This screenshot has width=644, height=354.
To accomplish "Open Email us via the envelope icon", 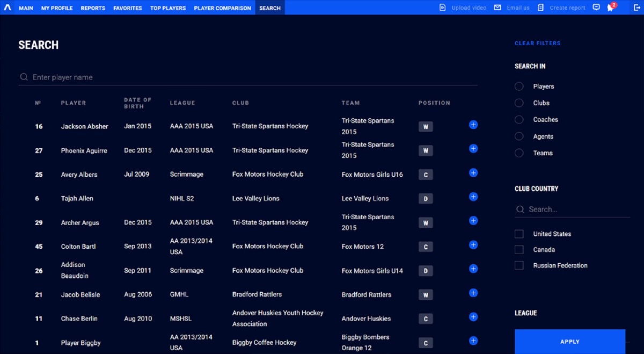I will coord(496,7).
